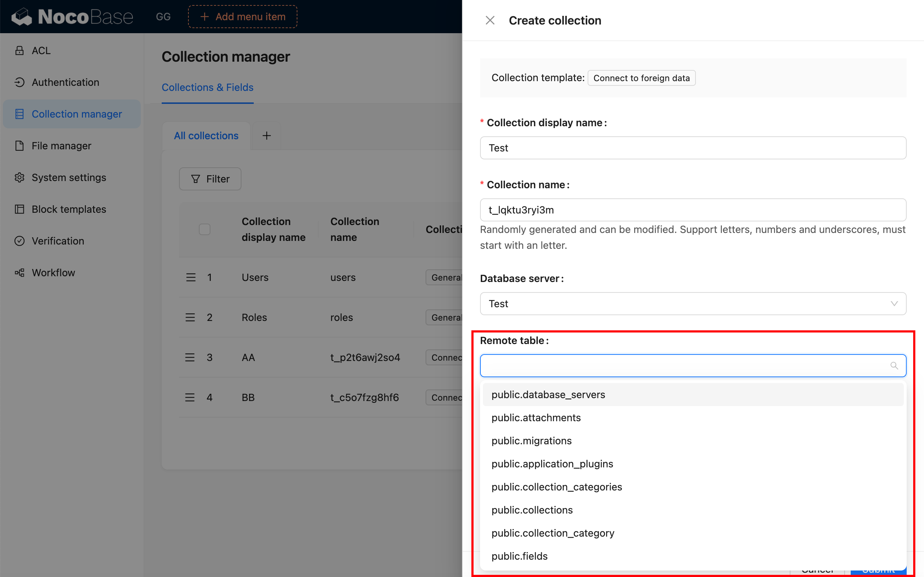The image size is (924, 577).
Task: Click the Filter button
Action: [210, 179]
